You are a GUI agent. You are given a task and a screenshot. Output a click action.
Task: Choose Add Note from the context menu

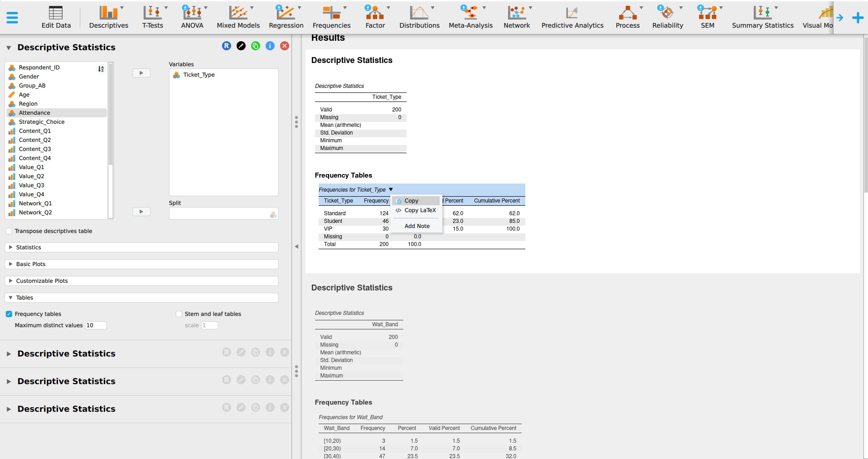point(417,226)
